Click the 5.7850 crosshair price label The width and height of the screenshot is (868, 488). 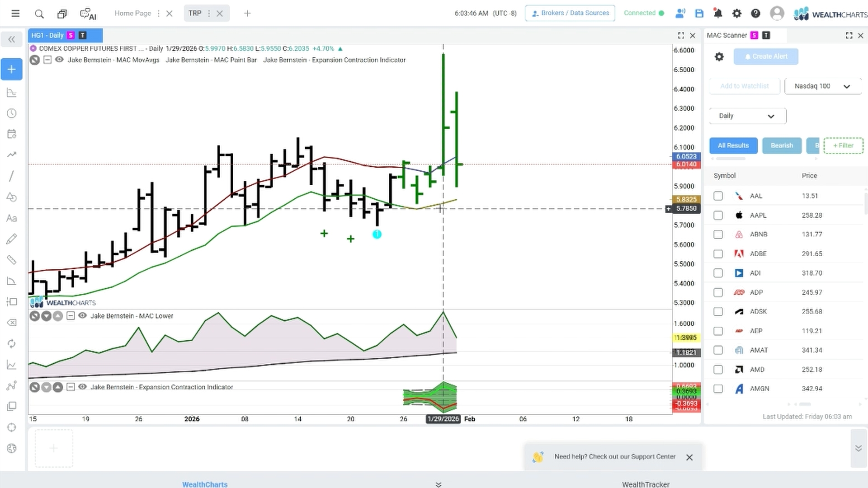pyautogui.click(x=686, y=209)
